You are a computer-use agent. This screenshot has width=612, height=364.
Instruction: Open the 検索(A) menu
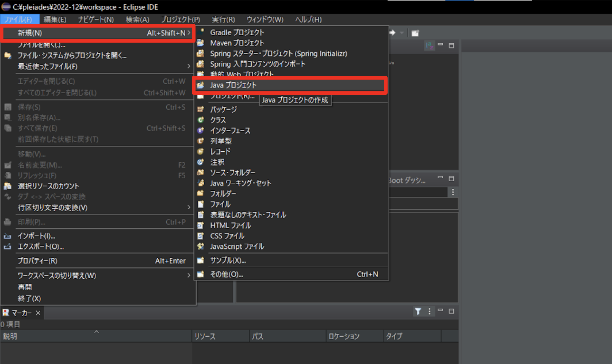click(137, 19)
